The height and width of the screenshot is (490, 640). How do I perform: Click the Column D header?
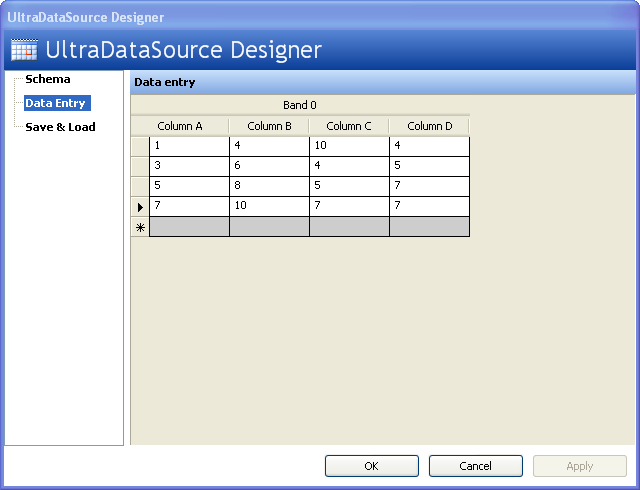[x=429, y=126]
